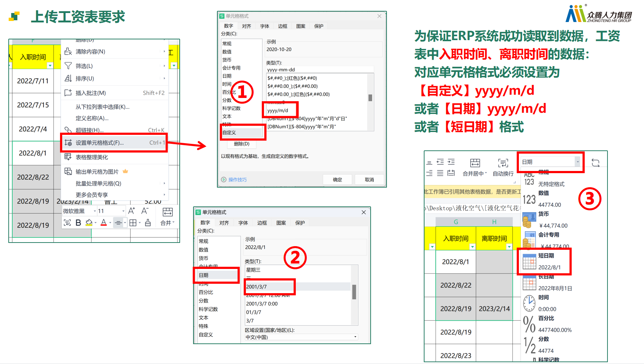644x364 pixels.
Task: Open filter arrow on column G 入职时间 header
Action: (x=472, y=247)
